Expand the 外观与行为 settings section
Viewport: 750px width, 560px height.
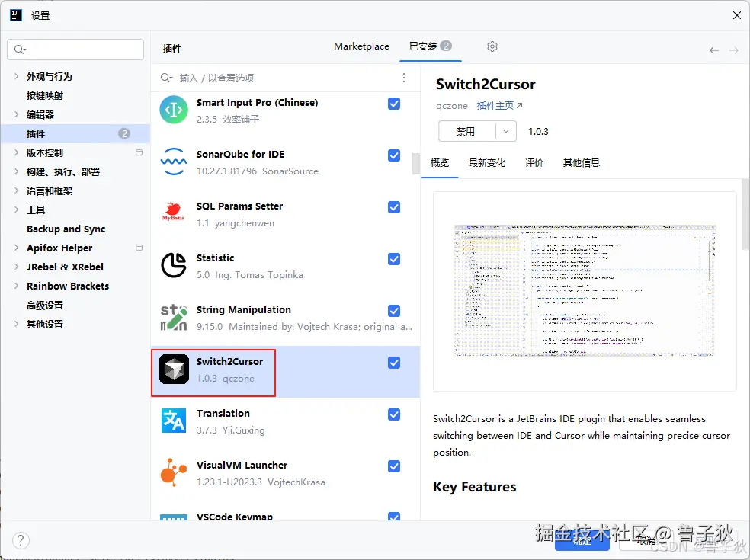click(16, 76)
